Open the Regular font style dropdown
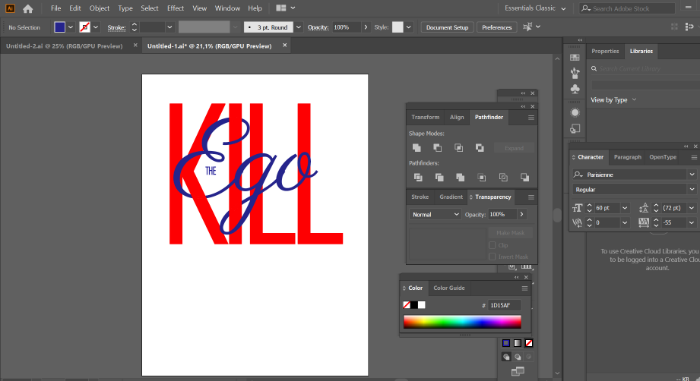Viewport: 700px width, 381px height. pyautogui.click(x=692, y=189)
